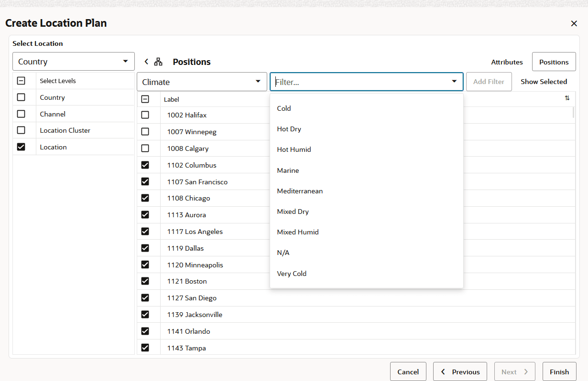Open the Climate attribute dropdown

tap(202, 82)
